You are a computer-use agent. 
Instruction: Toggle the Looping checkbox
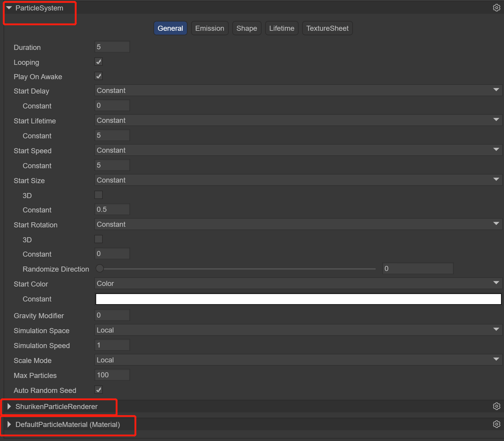(x=99, y=62)
